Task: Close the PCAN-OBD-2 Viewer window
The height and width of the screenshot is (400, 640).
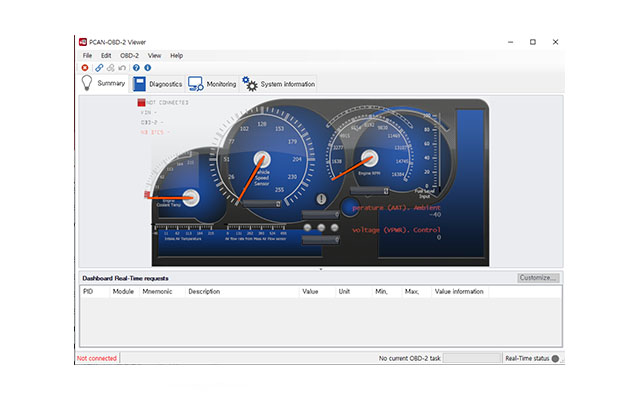Action: pos(555,42)
